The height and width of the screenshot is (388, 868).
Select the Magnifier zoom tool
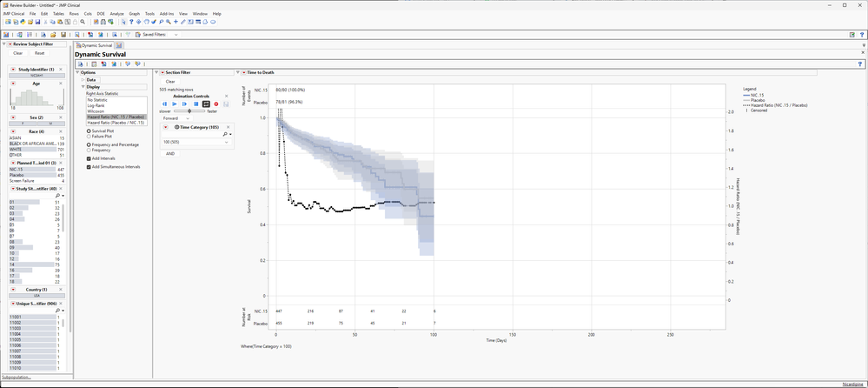pyautogui.click(x=169, y=22)
